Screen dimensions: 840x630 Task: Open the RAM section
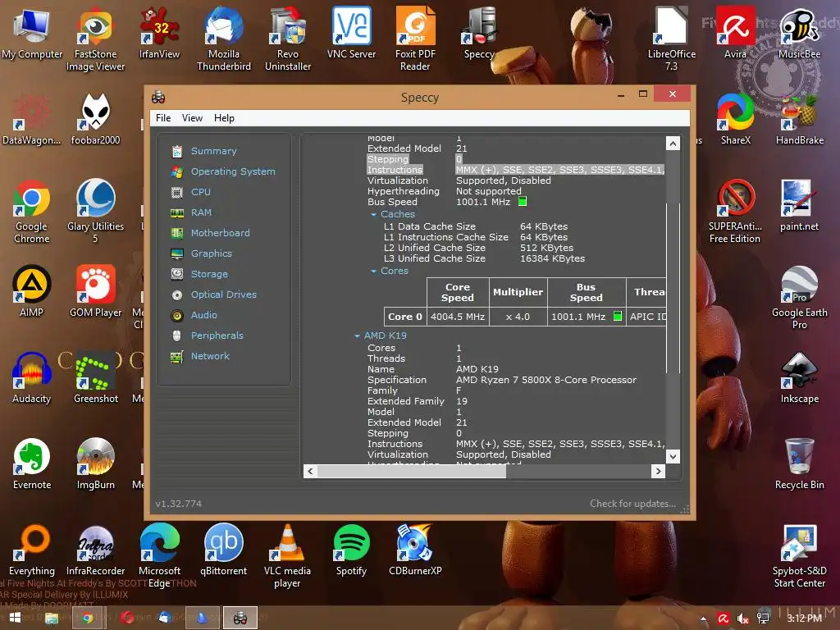coord(201,212)
